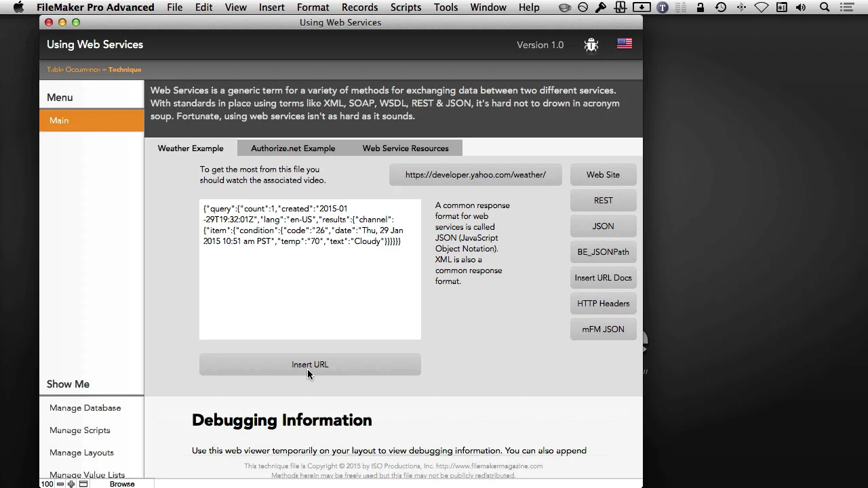868x488 pixels.
Task: Click the unlocked padlock menu bar icon
Action: (701, 7)
